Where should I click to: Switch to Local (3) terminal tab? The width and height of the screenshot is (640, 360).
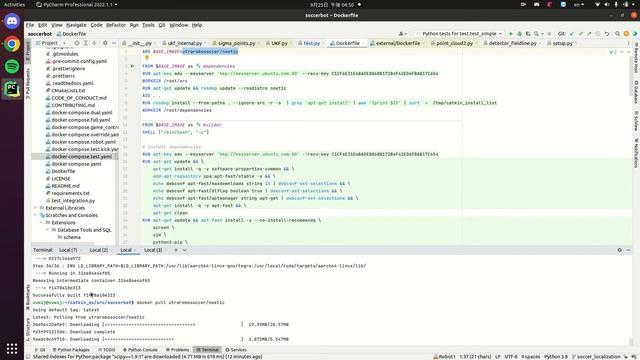click(153, 250)
